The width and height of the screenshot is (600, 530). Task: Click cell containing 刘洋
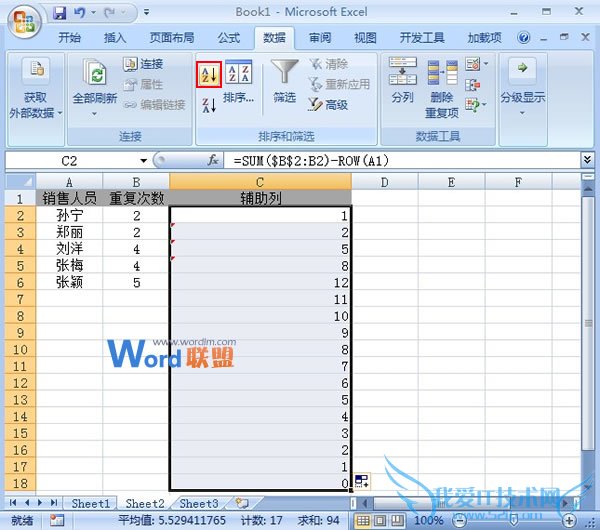coord(69,249)
